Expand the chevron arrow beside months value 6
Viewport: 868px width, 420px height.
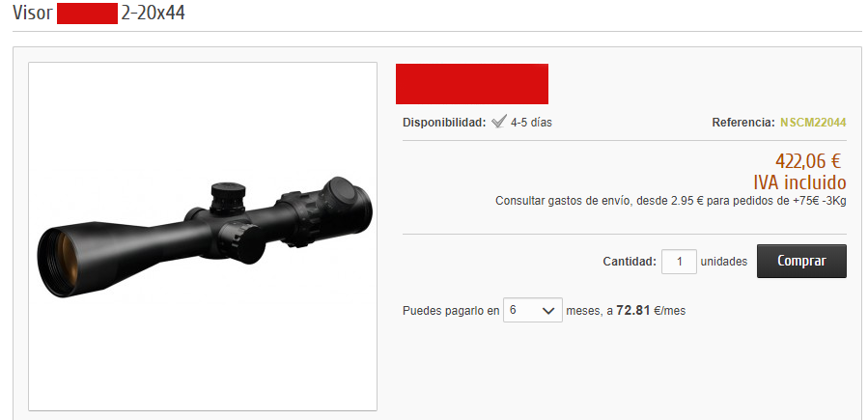coord(548,311)
